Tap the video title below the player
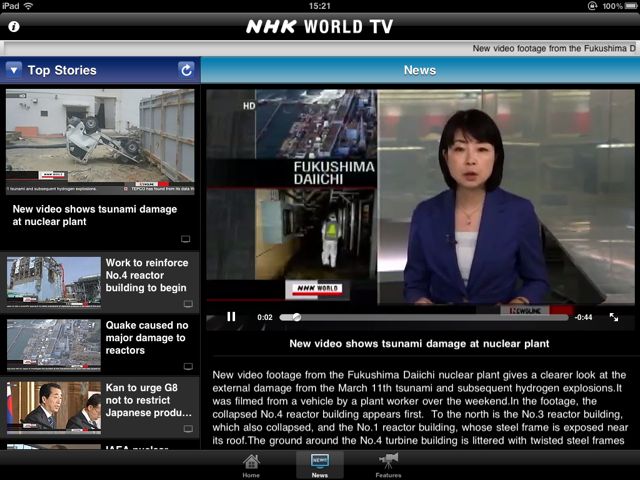 pos(419,344)
